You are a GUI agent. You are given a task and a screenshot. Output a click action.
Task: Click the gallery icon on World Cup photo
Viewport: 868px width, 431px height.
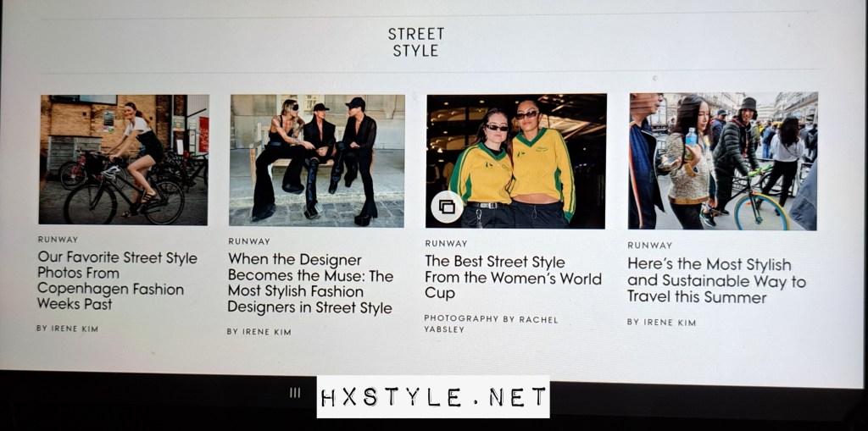(x=447, y=207)
